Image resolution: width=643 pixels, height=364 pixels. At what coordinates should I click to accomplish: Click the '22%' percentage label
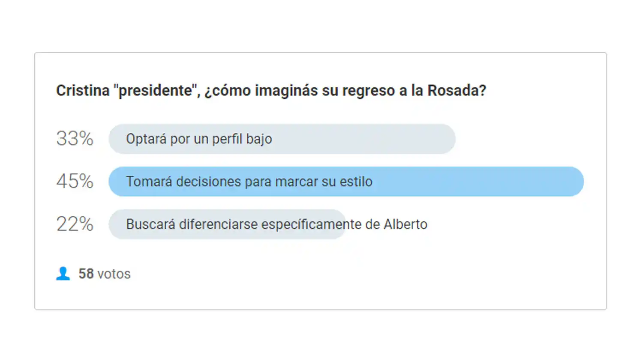[x=75, y=224]
